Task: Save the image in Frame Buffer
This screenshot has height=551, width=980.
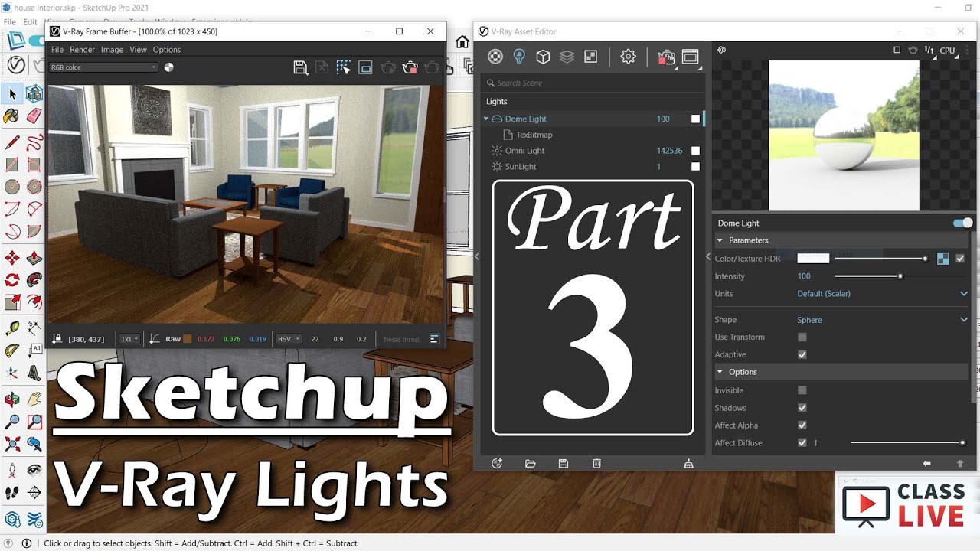Action: (x=301, y=67)
